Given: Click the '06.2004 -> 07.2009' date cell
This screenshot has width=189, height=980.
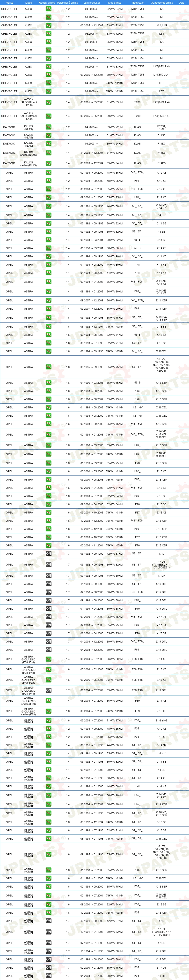Looking at the screenshot, I should click(x=91, y=690).
